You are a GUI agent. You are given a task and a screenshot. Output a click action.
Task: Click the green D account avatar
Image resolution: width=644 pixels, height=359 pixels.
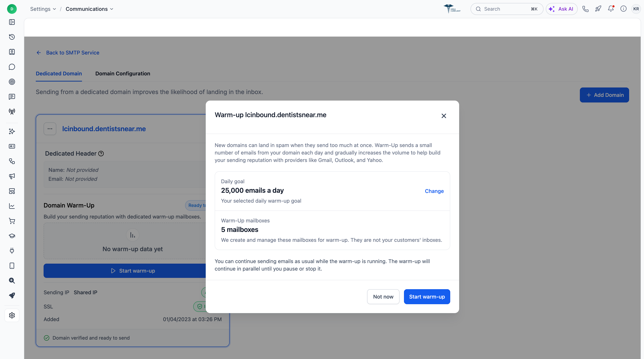tap(12, 9)
